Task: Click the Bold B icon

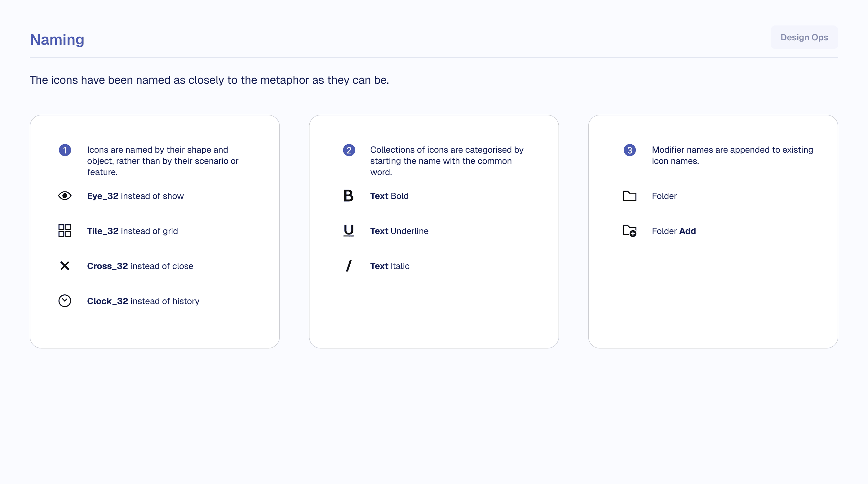Action: point(348,196)
